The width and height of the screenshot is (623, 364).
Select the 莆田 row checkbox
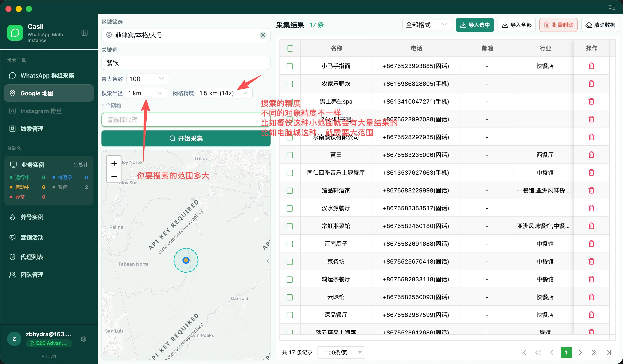289,155
